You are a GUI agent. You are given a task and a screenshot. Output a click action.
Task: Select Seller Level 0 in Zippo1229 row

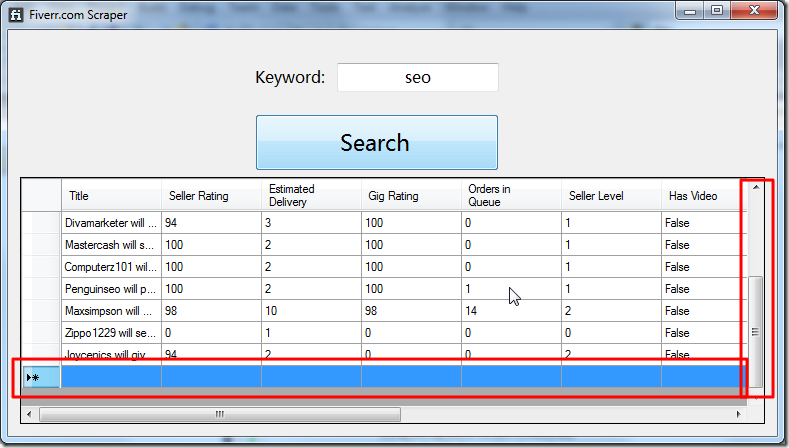611,333
